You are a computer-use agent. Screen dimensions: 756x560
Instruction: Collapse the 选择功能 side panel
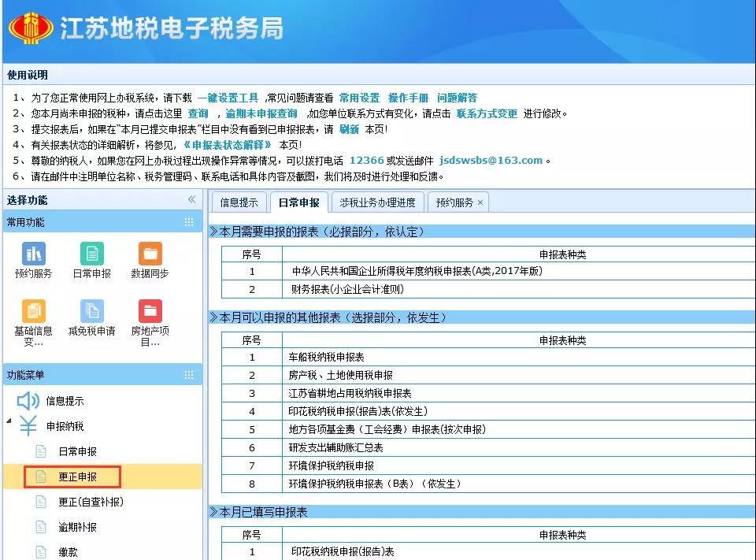191,200
